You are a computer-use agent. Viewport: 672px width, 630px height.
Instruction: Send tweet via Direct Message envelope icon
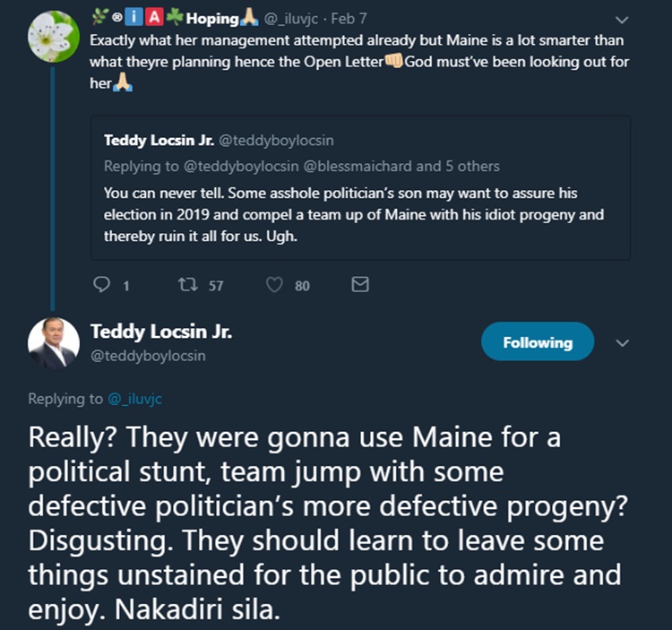(360, 285)
